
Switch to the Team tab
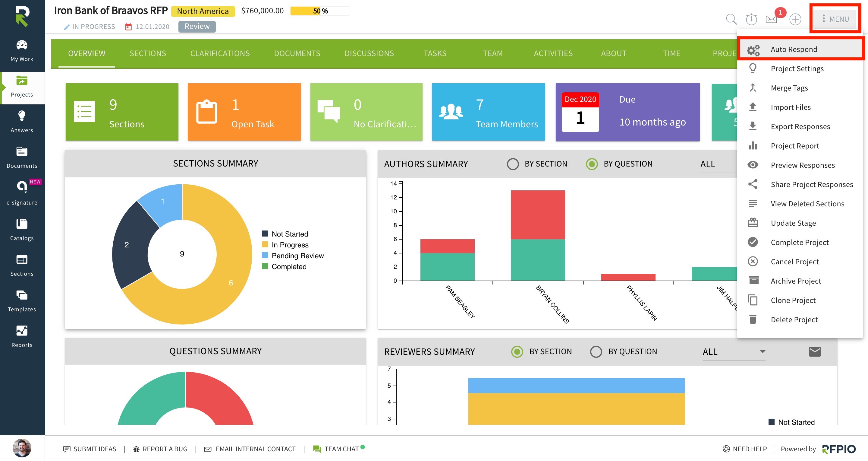click(x=493, y=53)
